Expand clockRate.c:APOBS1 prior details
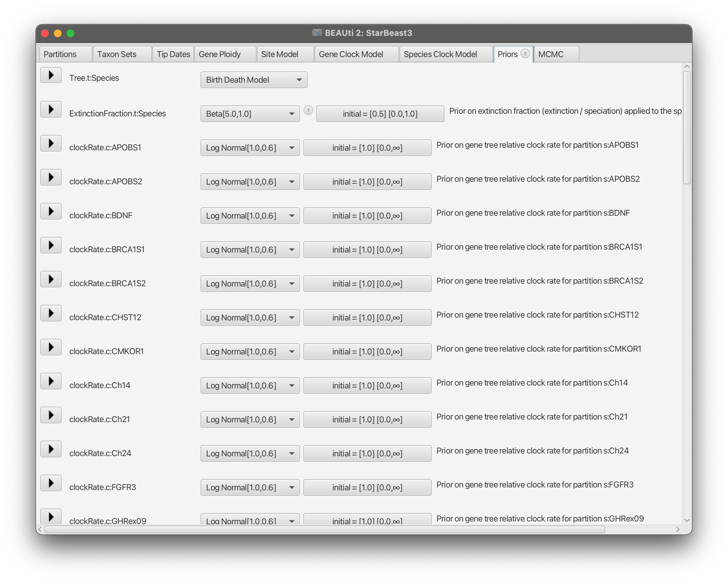This screenshot has width=728, height=582. point(51,143)
